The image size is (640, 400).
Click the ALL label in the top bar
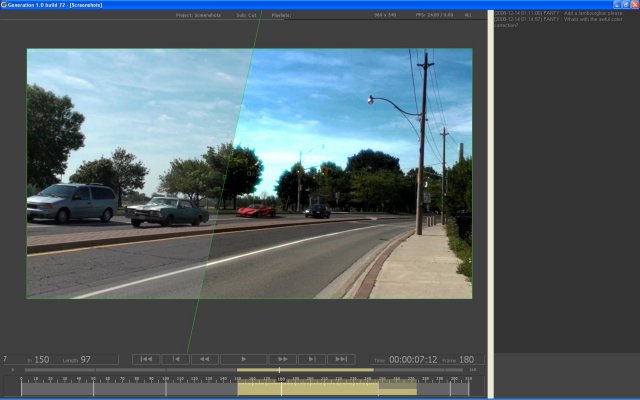click(468, 15)
